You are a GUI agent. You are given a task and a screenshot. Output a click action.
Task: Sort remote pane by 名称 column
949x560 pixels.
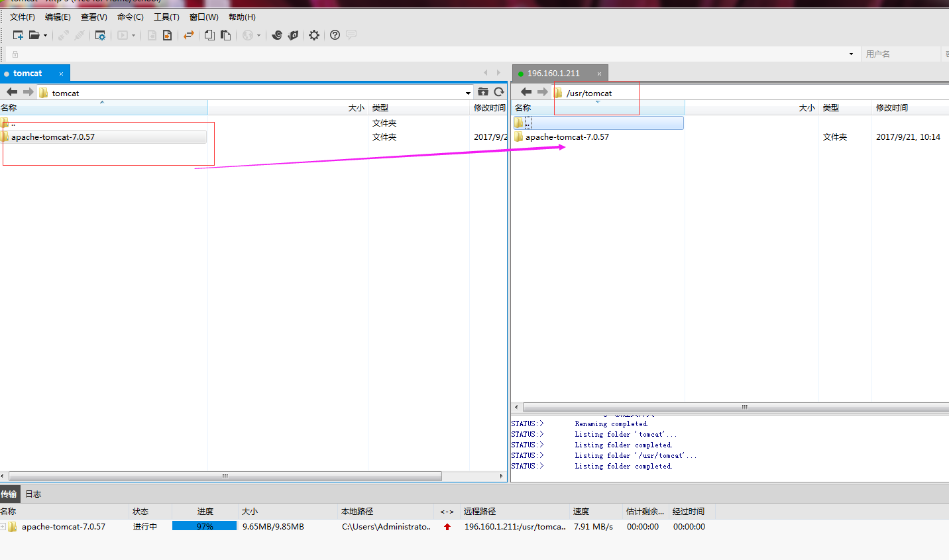tap(598, 108)
